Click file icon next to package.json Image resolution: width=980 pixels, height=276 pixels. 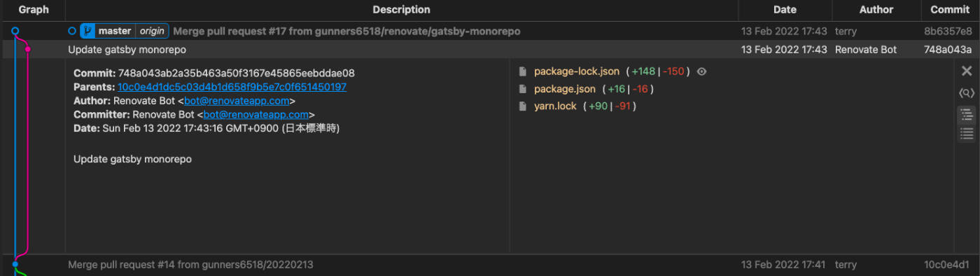click(522, 89)
